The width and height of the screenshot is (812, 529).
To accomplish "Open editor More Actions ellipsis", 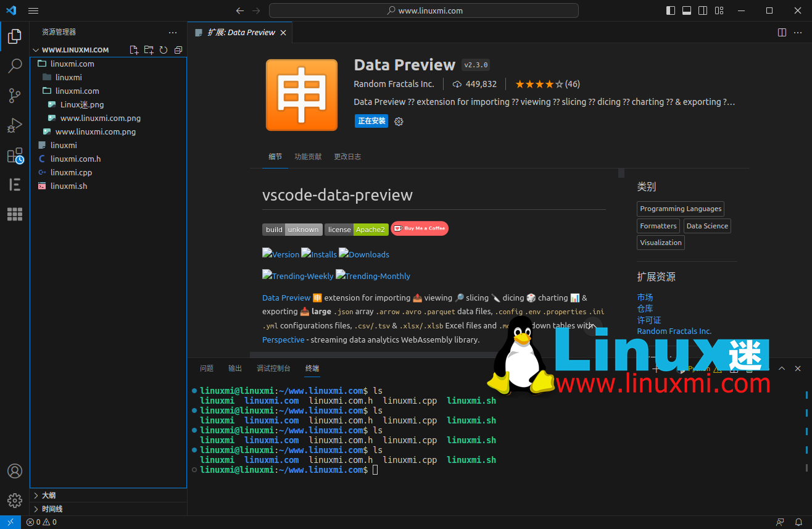I will click(799, 32).
